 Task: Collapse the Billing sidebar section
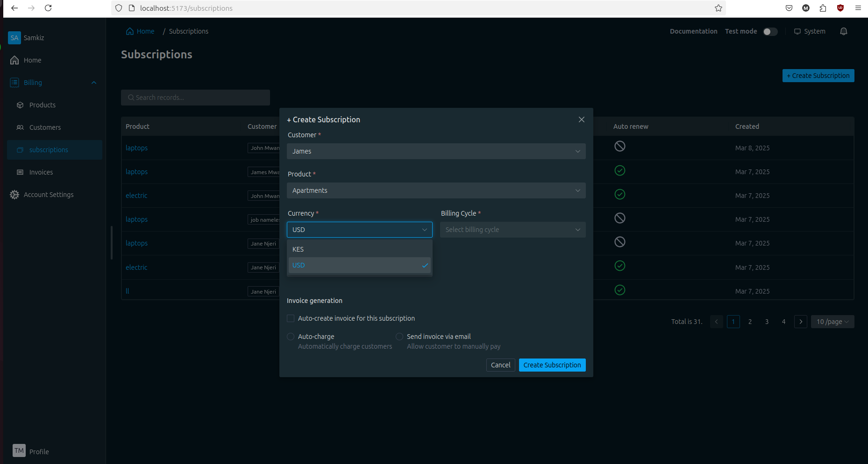tap(93, 83)
